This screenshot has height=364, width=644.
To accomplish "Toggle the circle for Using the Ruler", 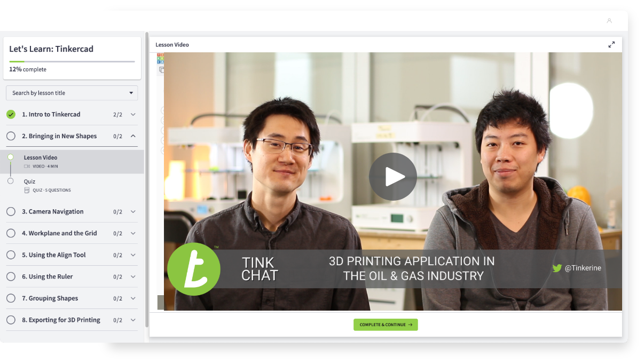I will (11, 276).
